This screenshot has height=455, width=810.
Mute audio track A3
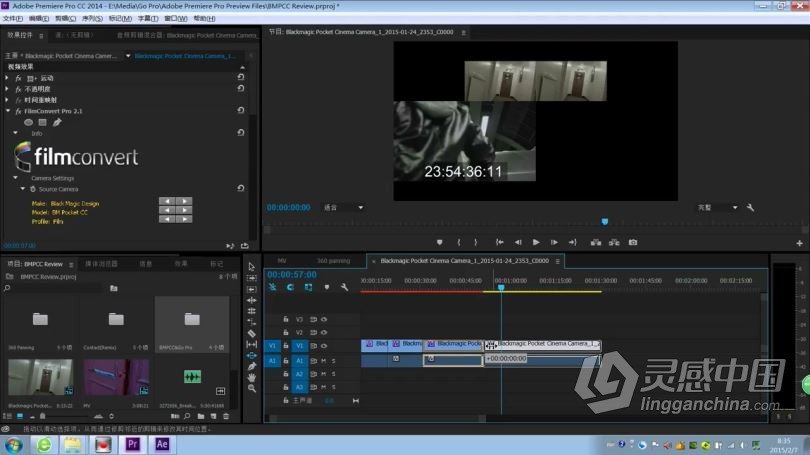pos(324,387)
